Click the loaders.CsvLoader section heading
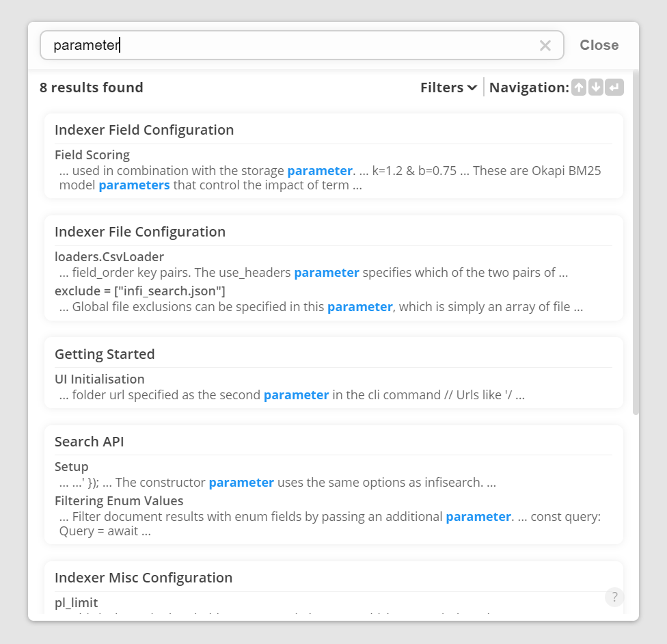The image size is (667, 644). tap(110, 256)
